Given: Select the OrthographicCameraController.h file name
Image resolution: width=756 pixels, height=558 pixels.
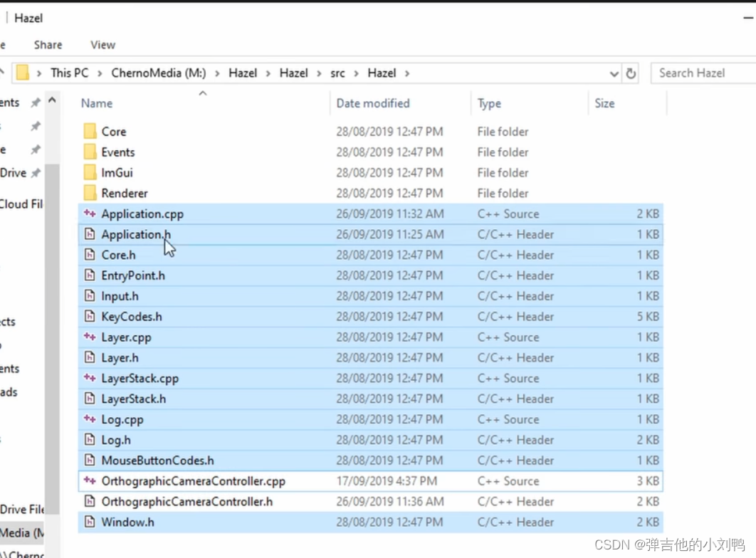Looking at the screenshot, I should point(187,502).
